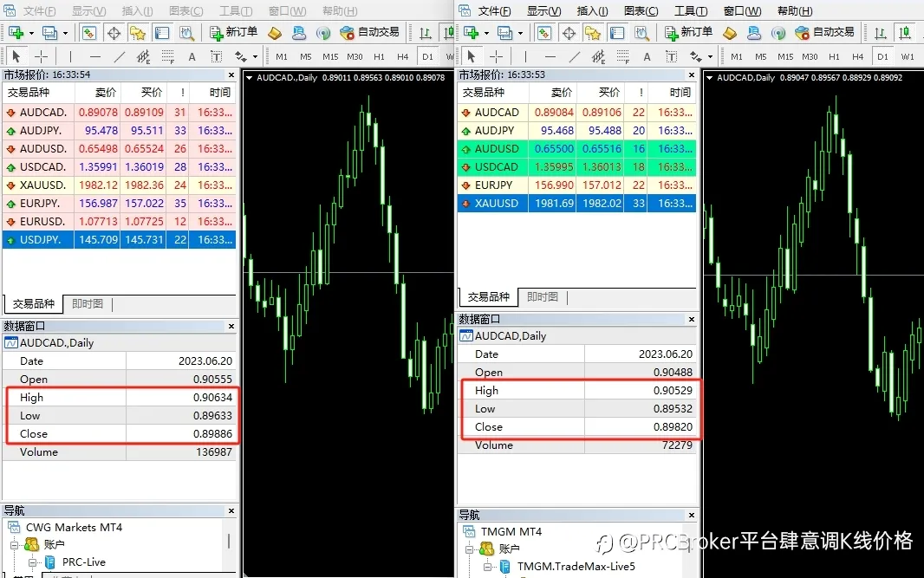Select the crosshair cursor tool in the right terminal
924x578 pixels.
click(496, 56)
